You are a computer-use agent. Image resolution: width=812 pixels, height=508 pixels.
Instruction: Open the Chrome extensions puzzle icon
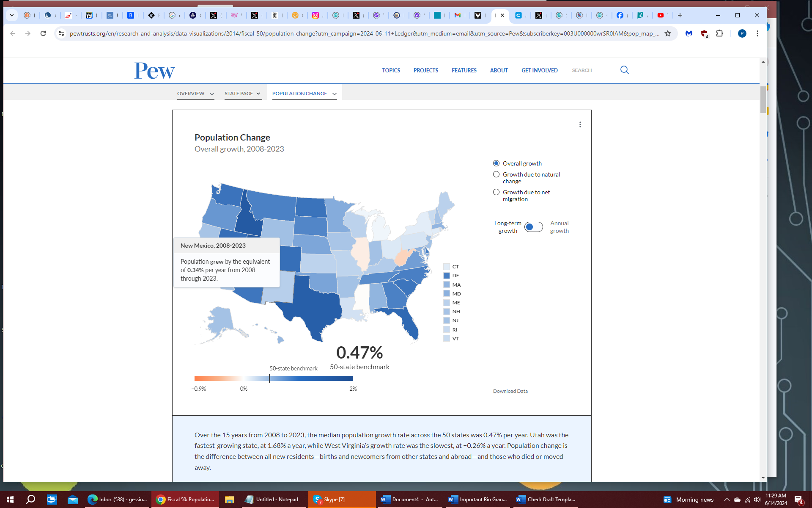(x=719, y=33)
